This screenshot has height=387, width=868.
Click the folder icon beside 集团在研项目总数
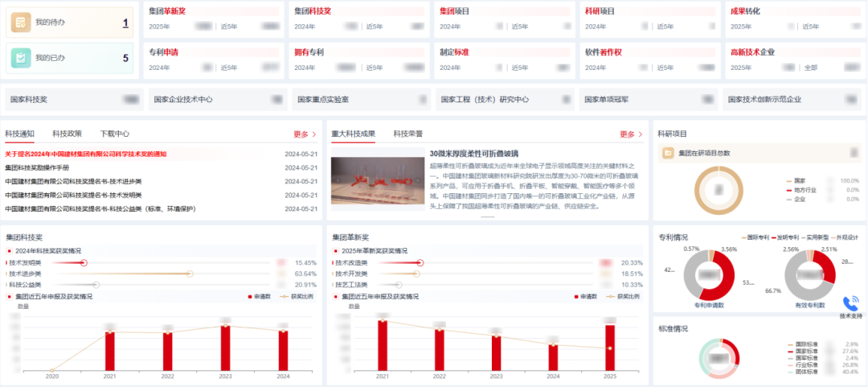[667, 153]
